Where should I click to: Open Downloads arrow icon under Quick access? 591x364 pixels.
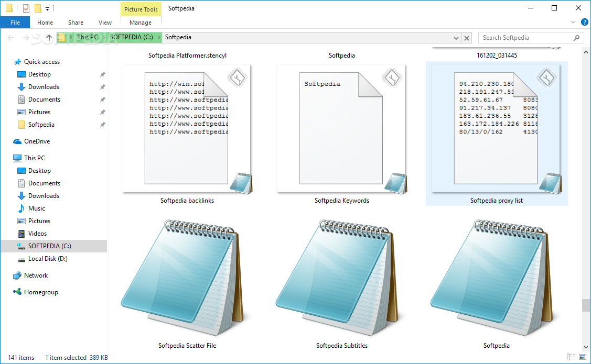click(x=22, y=87)
